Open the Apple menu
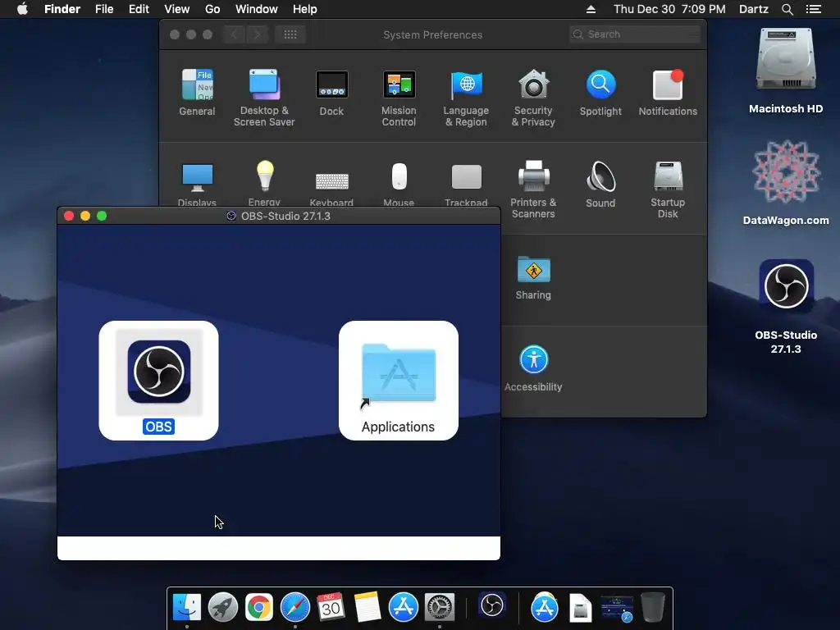Screen dimensions: 840x630 click(x=22, y=9)
